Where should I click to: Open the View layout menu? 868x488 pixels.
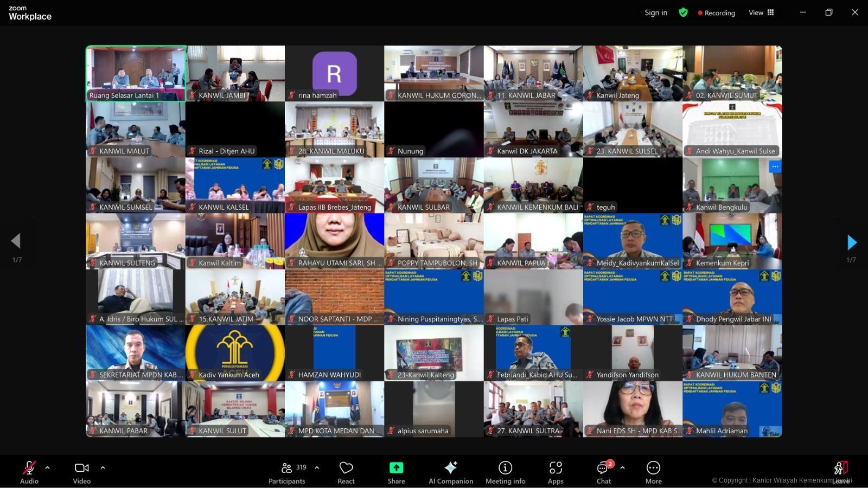pos(761,12)
